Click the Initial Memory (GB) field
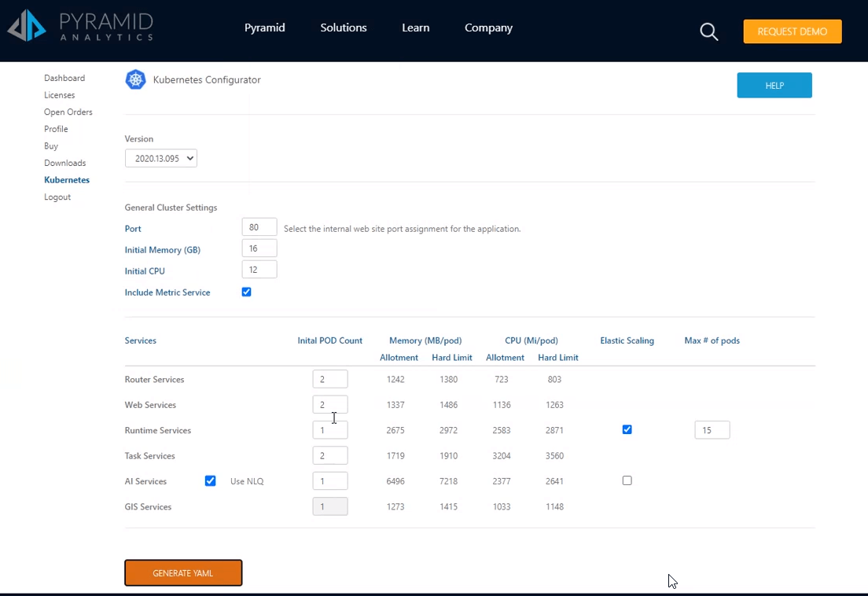This screenshot has width=868, height=596. click(x=259, y=248)
